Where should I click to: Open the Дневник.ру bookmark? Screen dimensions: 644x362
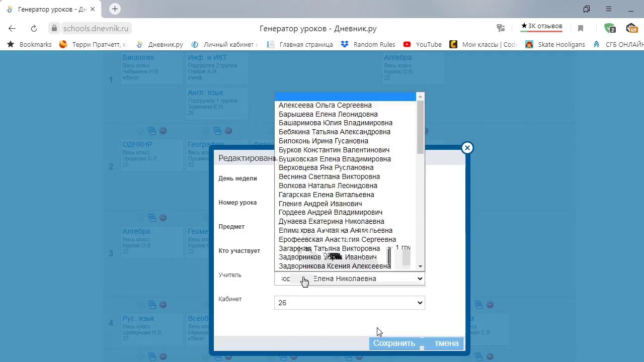pos(159,44)
